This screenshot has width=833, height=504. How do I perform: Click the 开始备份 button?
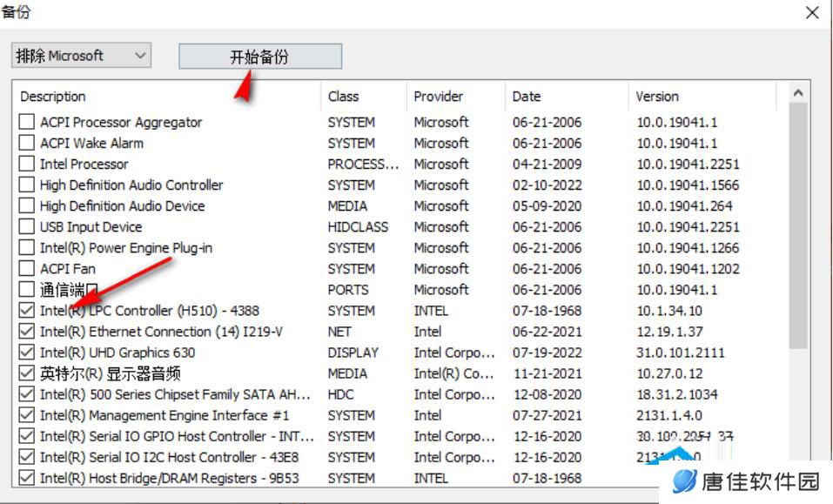(259, 57)
